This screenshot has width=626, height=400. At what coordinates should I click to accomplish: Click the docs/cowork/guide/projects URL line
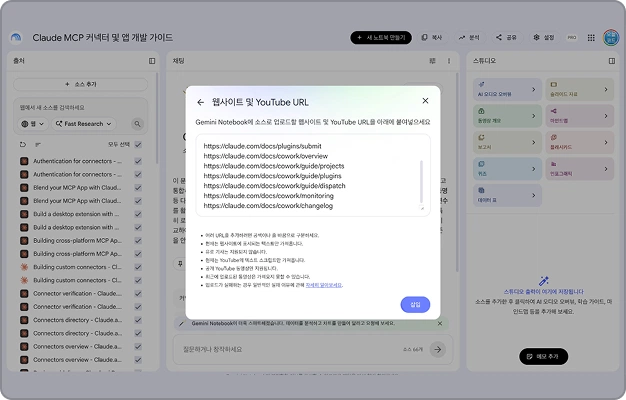(x=274, y=166)
